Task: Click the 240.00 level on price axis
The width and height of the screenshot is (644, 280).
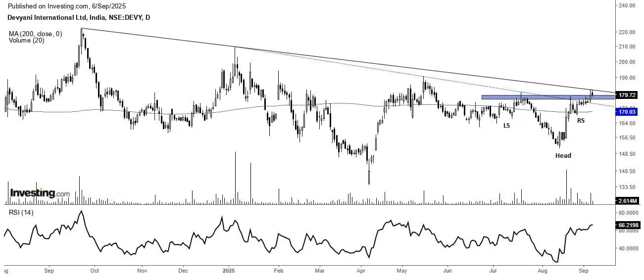Action: point(627,5)
